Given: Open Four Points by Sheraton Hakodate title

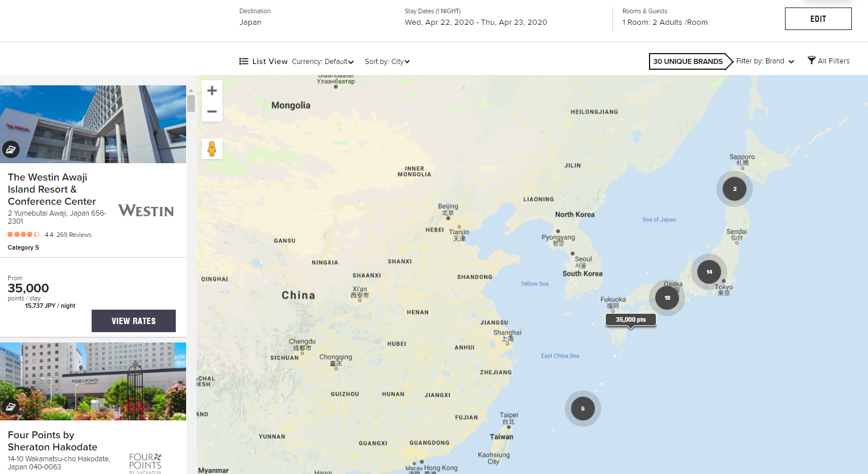Looking at the screenshot, I should point(52,441).
